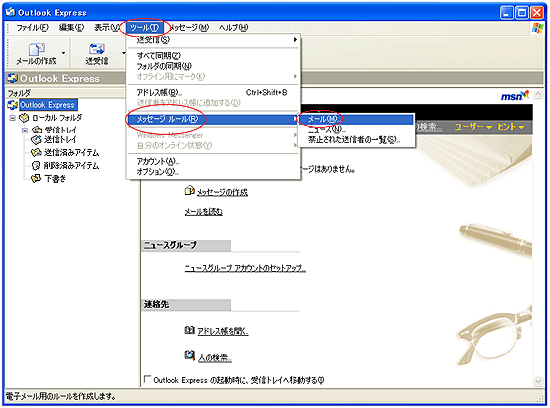Select ニュース in message rules submenu

point(356,129)
